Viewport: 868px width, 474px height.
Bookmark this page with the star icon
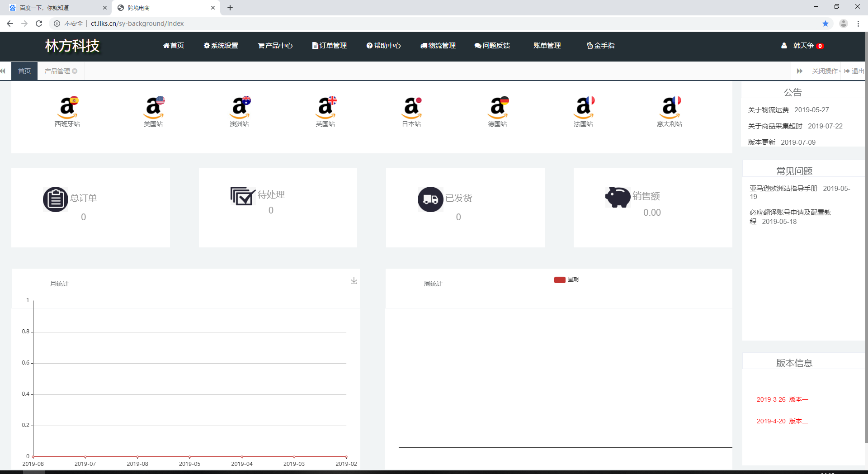tap(826, 24)
